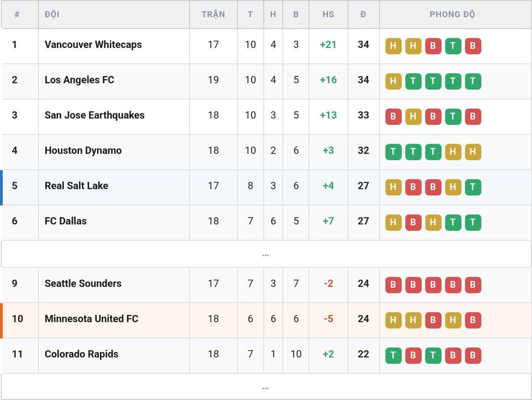Sort by Đ points column header

(x=363, y=14)
